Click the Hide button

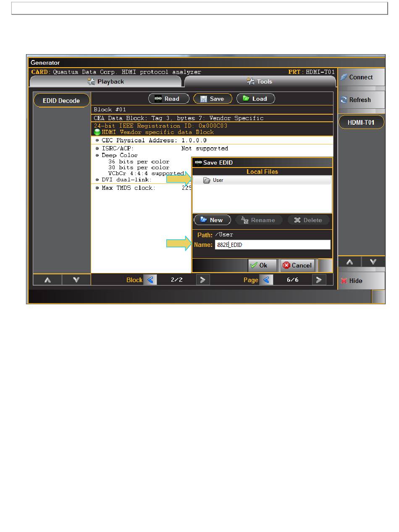tap(361, 281)
